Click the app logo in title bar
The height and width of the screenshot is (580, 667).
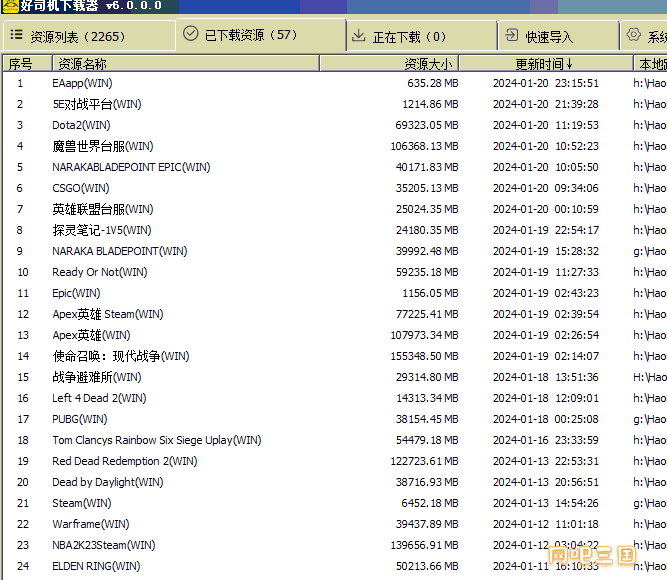coord(10,6)
